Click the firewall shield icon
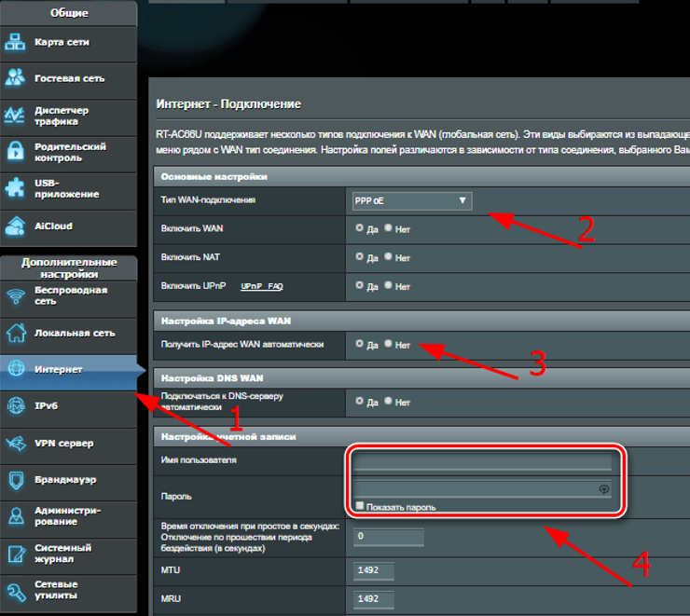 (x=16, y=480)
